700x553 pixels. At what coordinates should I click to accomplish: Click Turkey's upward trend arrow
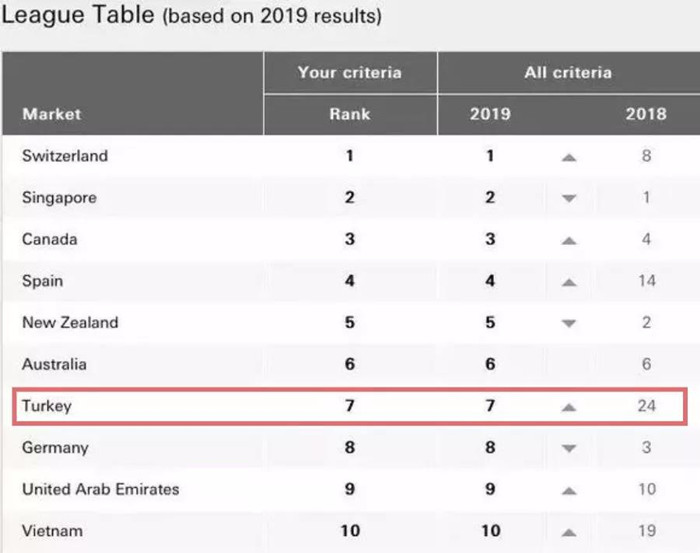[x=569, y=407]
